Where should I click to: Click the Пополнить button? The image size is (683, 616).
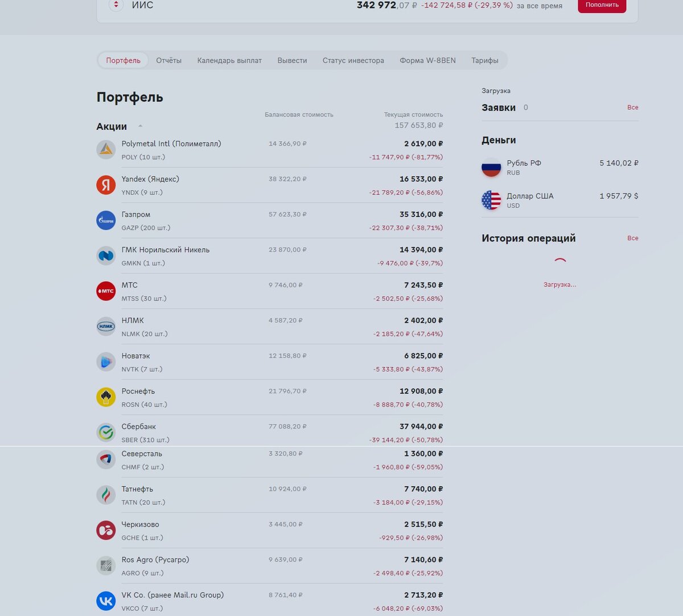click(602, 5)
